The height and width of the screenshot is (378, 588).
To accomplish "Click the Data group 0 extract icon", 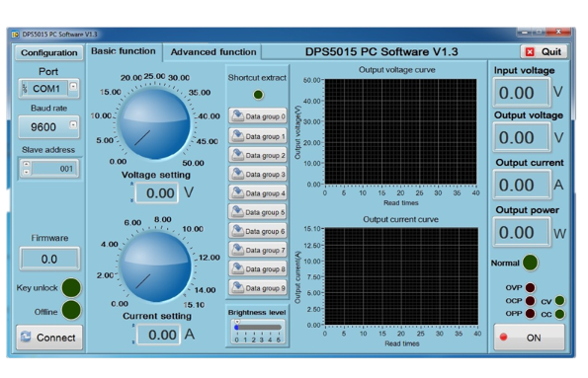I will [x=237, y=115].
